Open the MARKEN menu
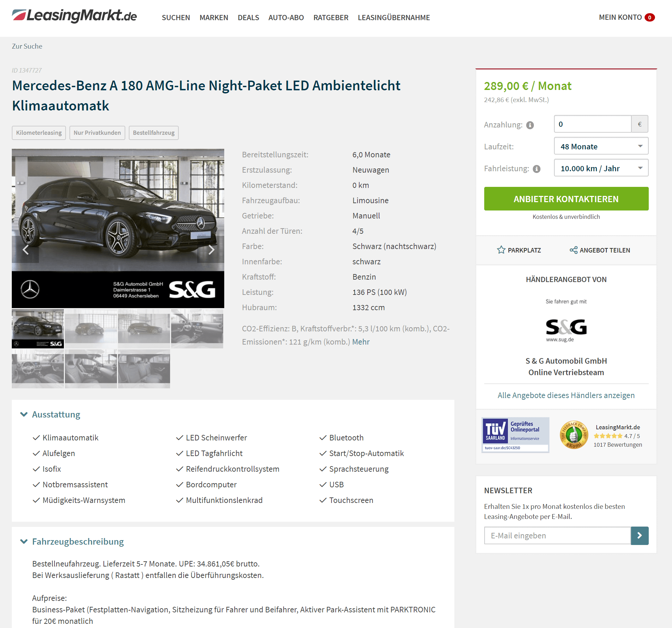 (x=214, y=17)
